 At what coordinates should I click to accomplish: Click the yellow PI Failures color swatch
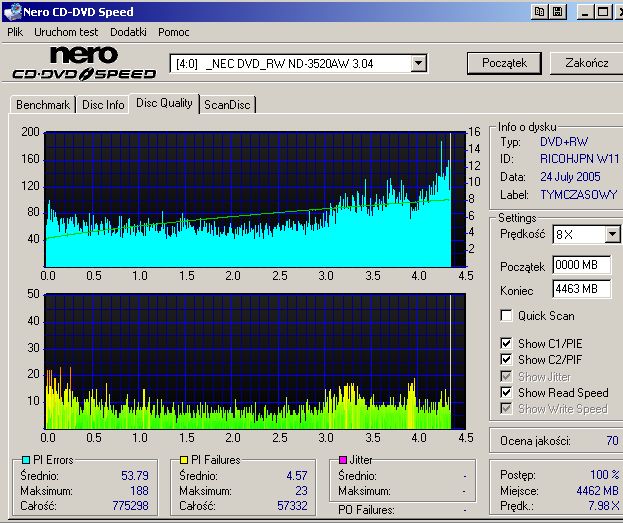point(184,460)
